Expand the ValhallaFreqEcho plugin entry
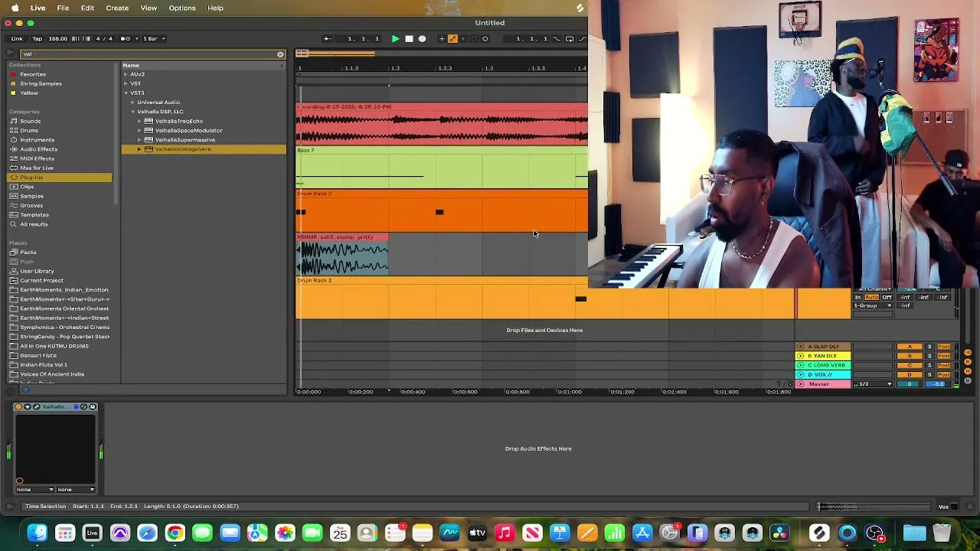 click(139, 121)
